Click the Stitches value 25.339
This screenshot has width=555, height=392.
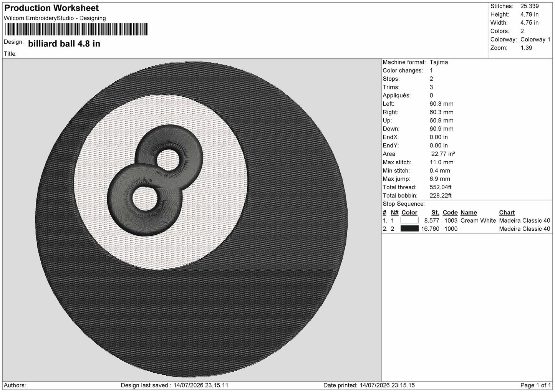[530, 6]
